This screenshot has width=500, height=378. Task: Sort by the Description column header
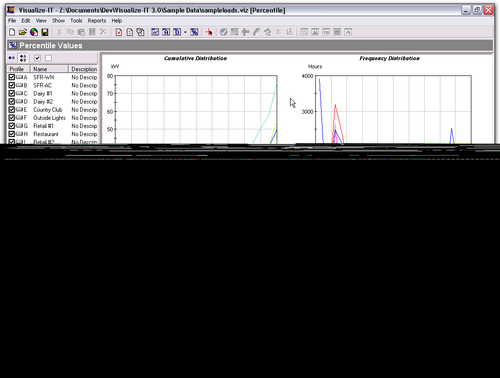[x=83, y=69]
